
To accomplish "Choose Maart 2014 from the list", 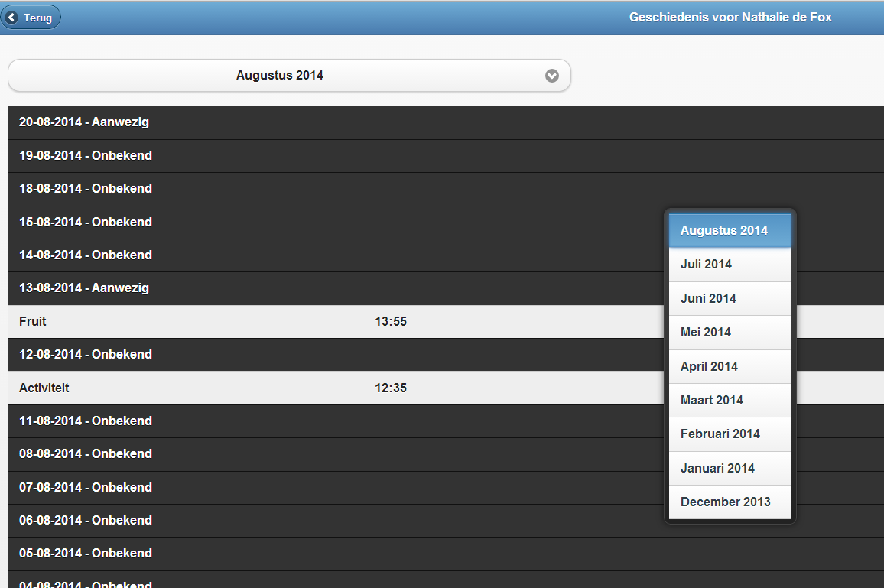I will (x=730, y=400).
